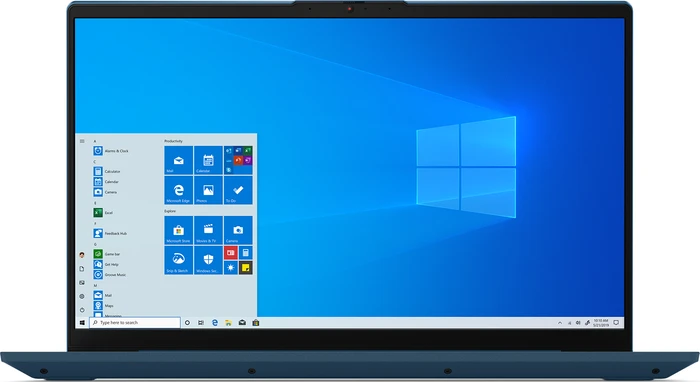
Task: Open File Explorer from the taskbar
Action: (228, 323)
